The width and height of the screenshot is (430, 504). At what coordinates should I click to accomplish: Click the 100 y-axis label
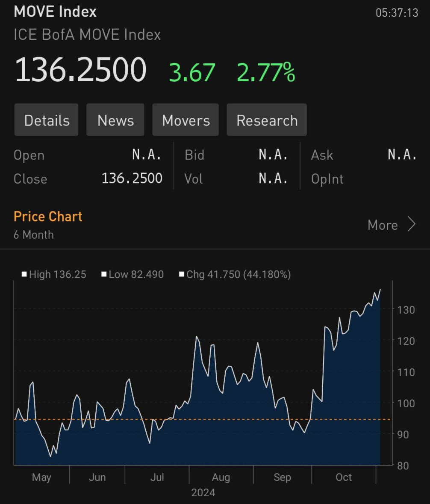(x=406, y=404)
